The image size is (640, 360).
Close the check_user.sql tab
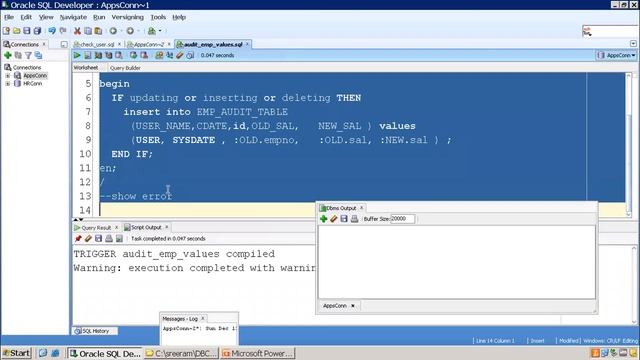tap(119, 44)
